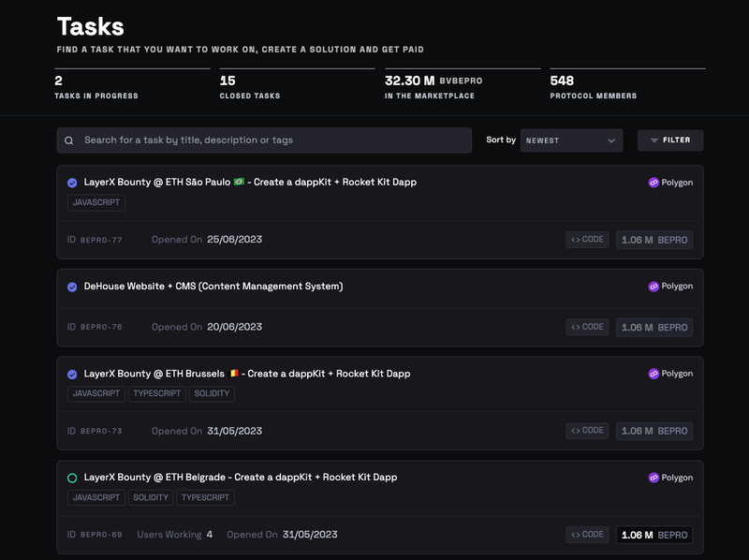Click the CODE badge on task BEPRO-69
The image size is (749, 560).
coord(587,535)
